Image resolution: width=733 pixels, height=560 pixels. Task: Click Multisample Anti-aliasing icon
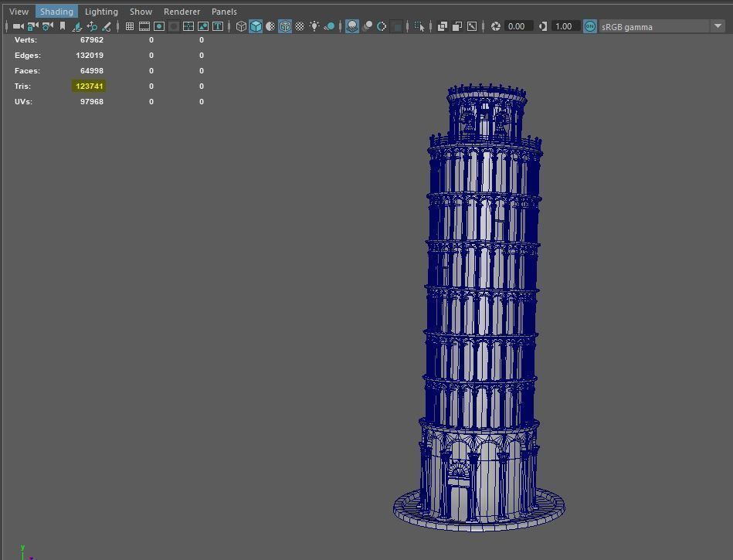(382, 26)
